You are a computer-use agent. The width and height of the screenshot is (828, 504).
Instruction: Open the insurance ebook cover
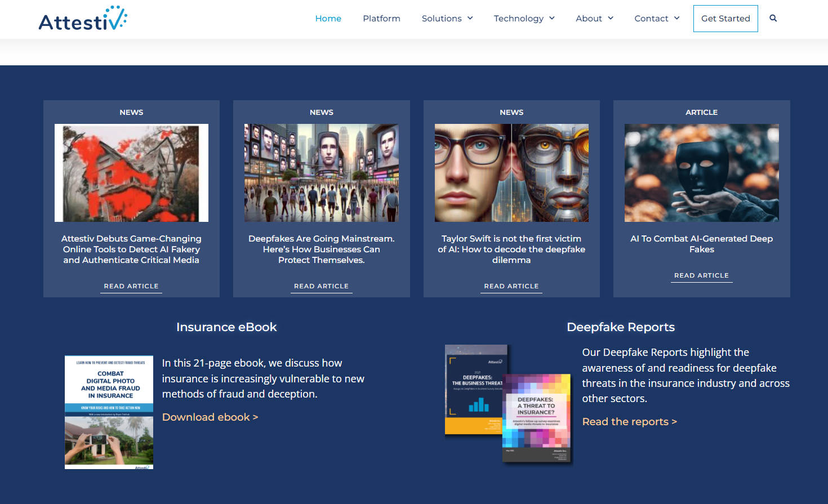coord(109,412)
